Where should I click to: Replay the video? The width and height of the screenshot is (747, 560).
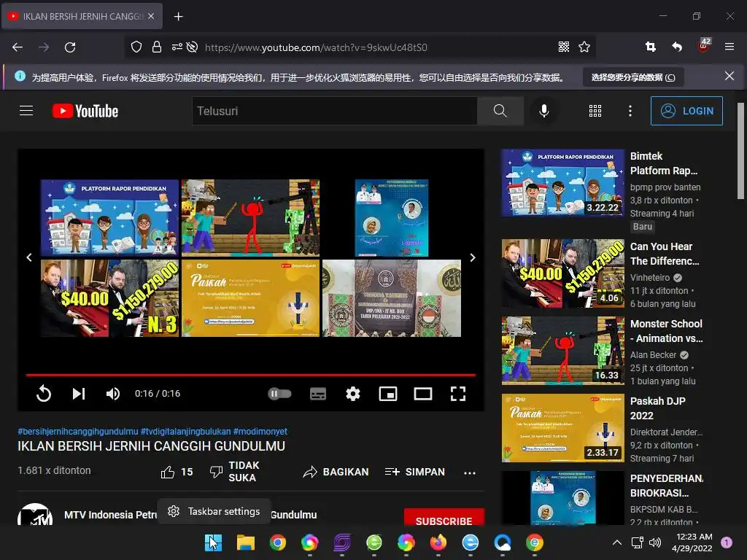[43, 394]
